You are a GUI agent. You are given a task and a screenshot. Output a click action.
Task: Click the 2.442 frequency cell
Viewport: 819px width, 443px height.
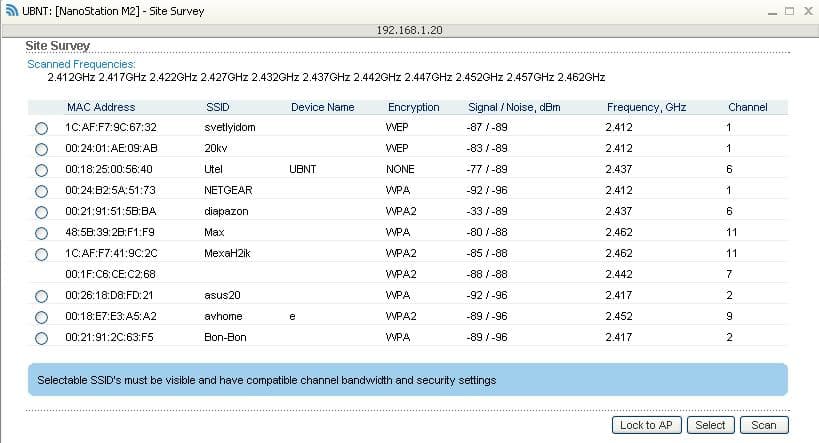[x=619, y=274]
